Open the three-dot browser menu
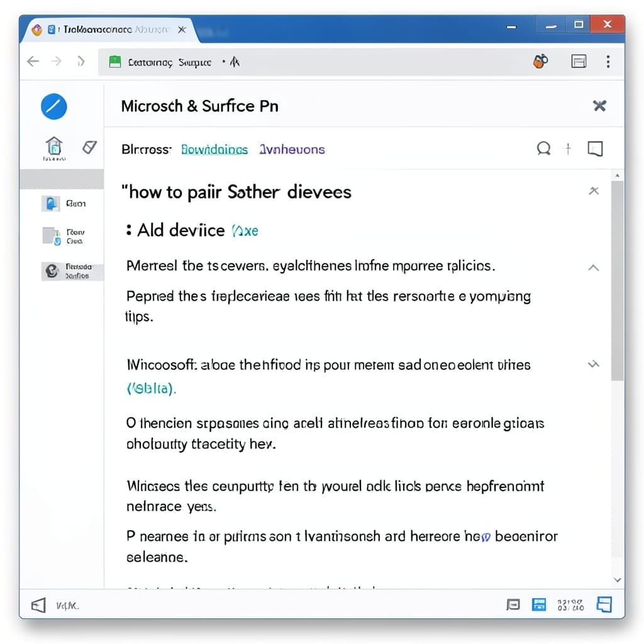Screen dimensions: 644x644 [608, 62]
